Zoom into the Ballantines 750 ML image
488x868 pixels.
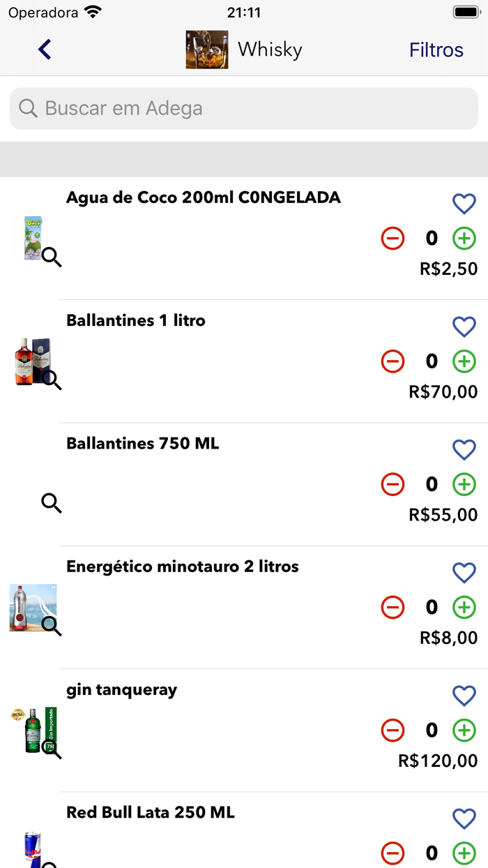click(51, 503)
